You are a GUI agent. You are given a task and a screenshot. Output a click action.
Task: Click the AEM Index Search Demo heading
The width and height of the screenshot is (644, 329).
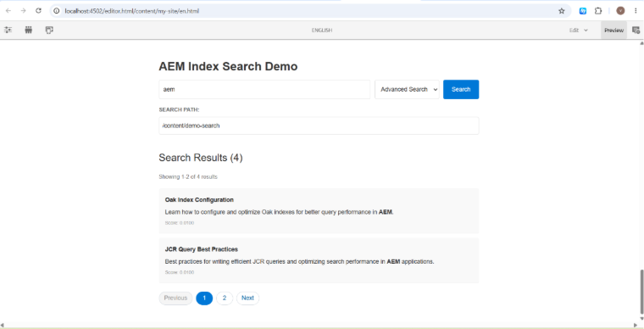coord(228,66)
